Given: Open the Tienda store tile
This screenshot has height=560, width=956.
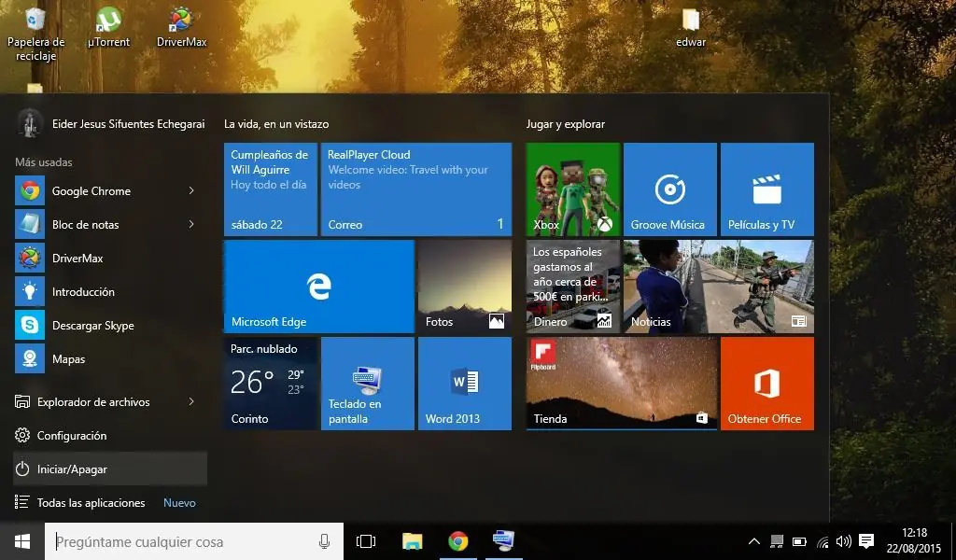Looking at the screenshot, I should (621, 384).
